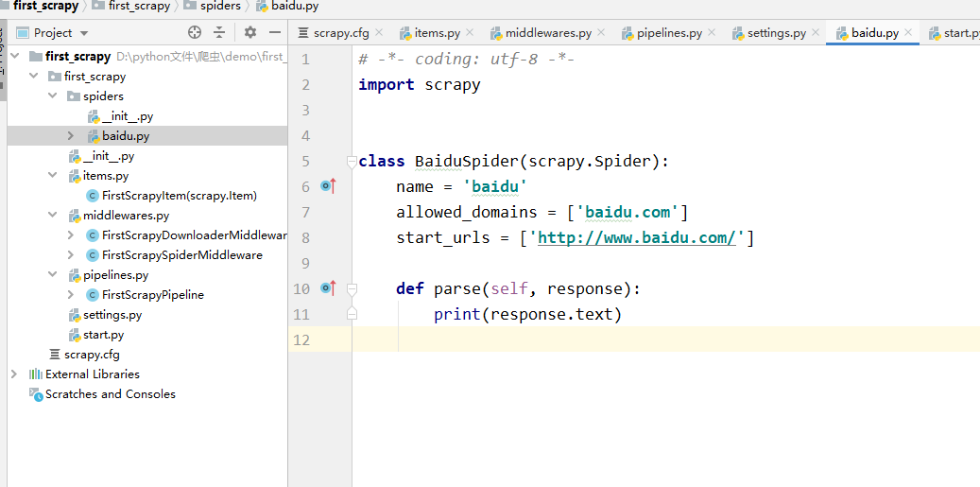Click the override marker on line 6
The height and width of the screenshot is (487, 980).
329,185
